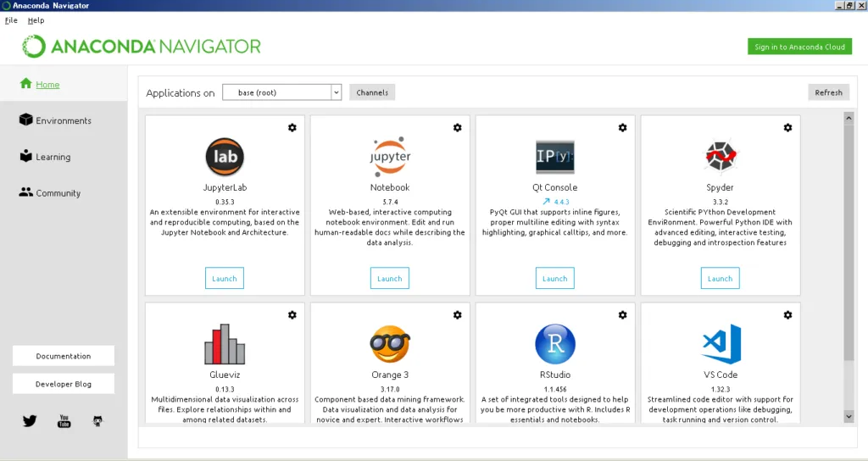868x461 pixels.
Task: Click the Qt Console update arrow icon
Action: click(546, 202)
